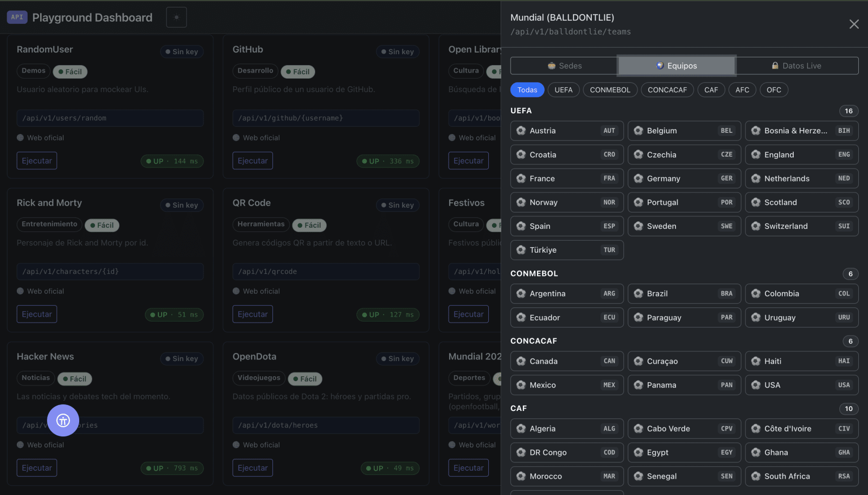Click the UEFA section count badge "16"
Screen dimensions: 868x495
pyautogui.click(x=848, y=111)
